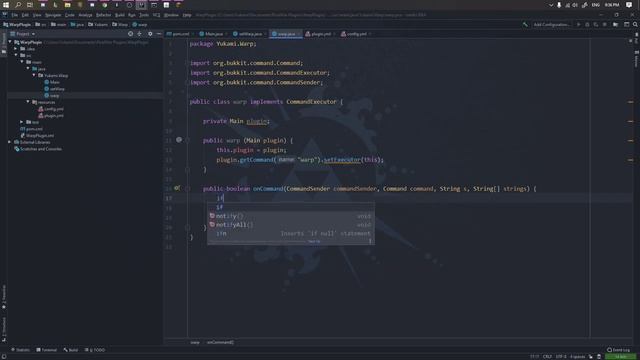Expand the test folder

(22, 122)
